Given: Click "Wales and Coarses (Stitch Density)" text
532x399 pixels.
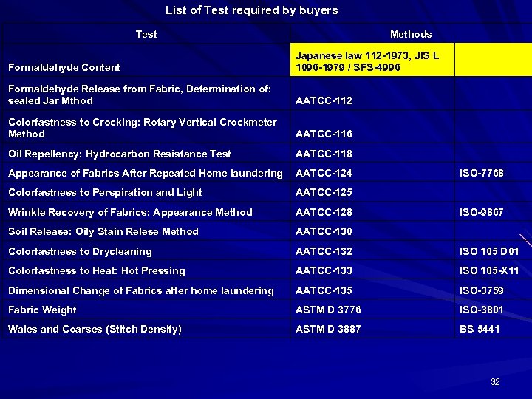Looking at the screenshot, I should click(x=95, y=330).
